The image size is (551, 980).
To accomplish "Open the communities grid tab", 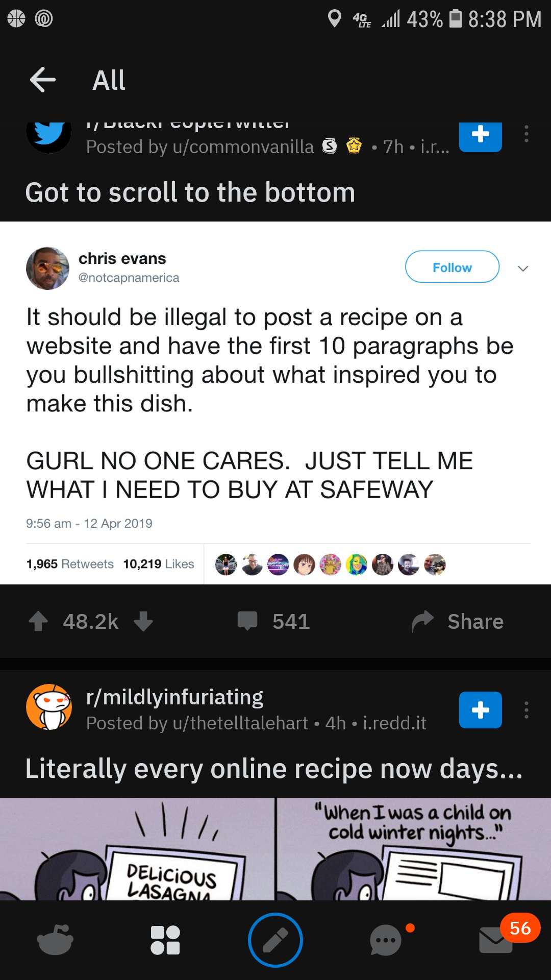I will click(165, 940).
